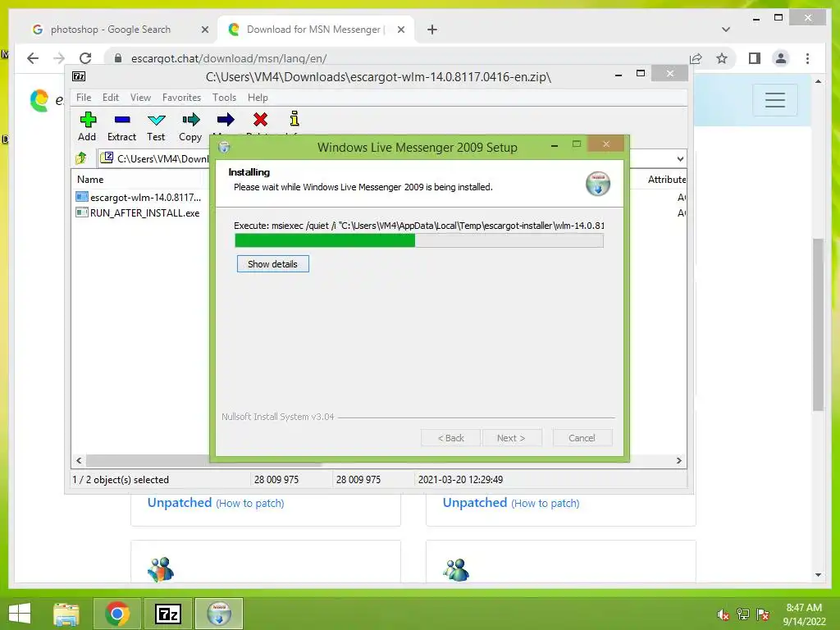Click the Name column header
This screenshot has width=840, height=630.
pos(90,180)
